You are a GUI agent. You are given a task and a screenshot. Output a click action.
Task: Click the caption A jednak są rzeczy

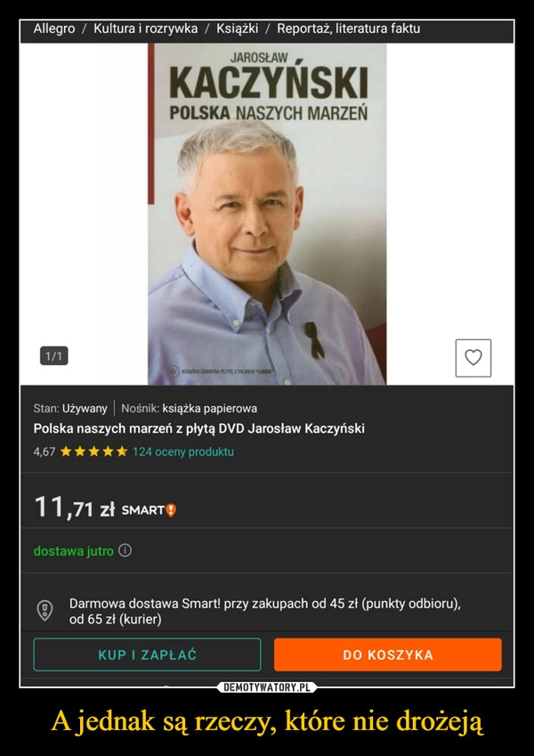pos(266,721)
